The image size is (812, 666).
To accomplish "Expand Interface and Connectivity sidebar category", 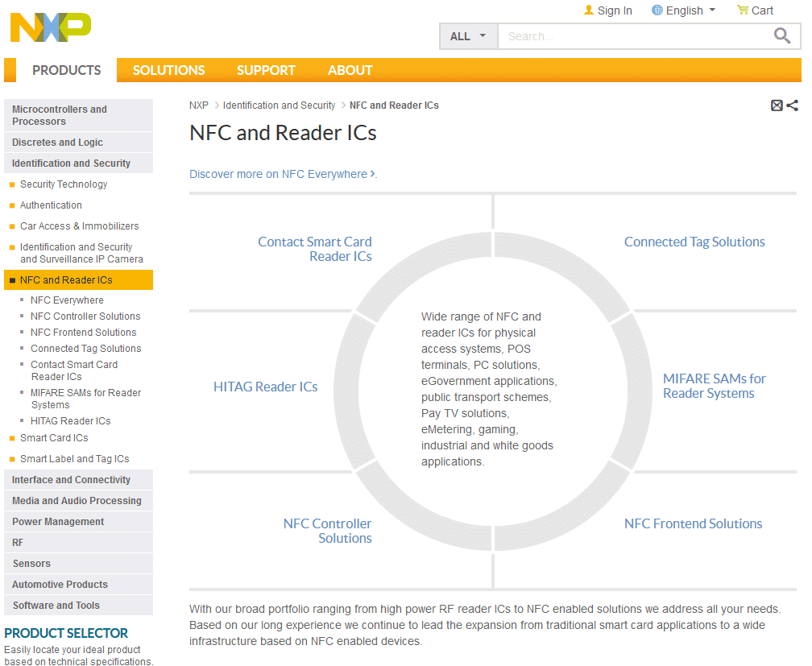I will click(79, 479).
